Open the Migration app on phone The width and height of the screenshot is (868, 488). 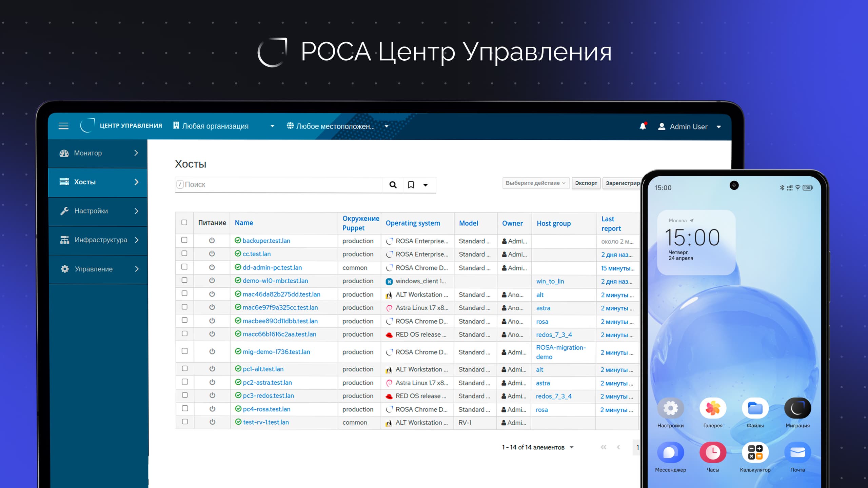coord(797,408)
